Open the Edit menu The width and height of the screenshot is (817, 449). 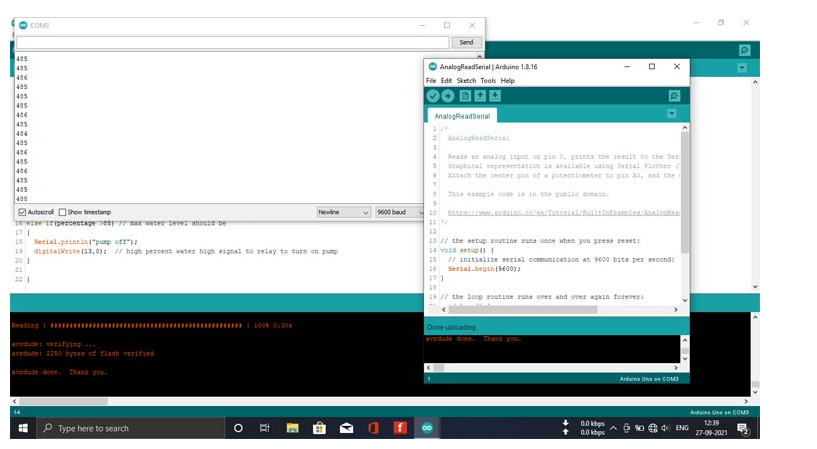[447, 81]
